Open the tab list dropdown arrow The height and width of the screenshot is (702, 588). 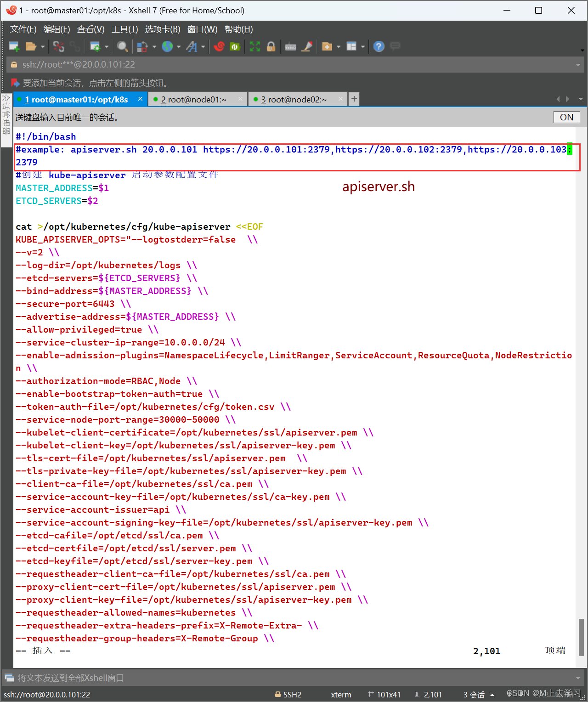click(581, 99)
